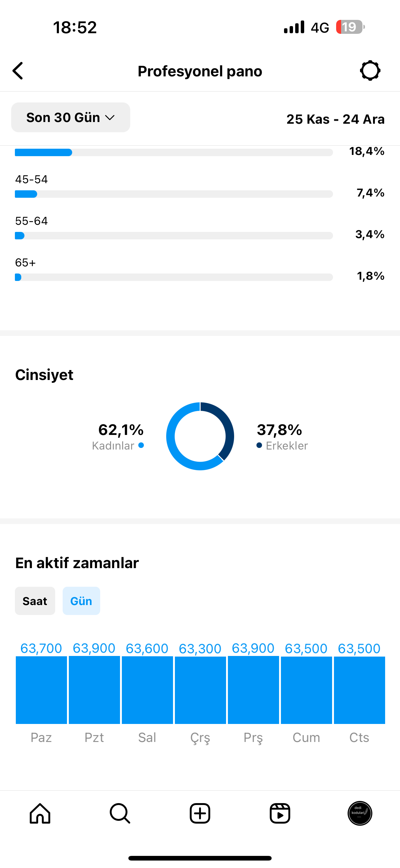The height and width of the screenshot is (868, 400).
Task: Tap the Kadınlar 62,1% label
Action: pos(118,437)
